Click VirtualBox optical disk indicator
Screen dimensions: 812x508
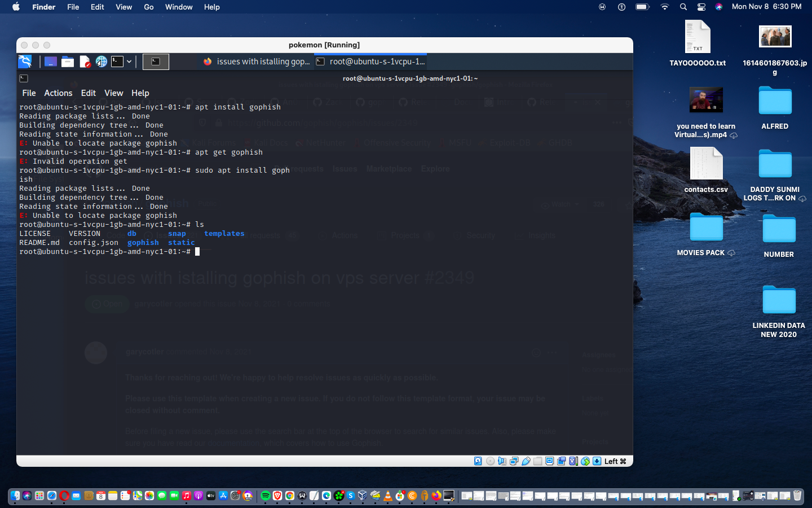pyautogui.click(x=490, y=461)
